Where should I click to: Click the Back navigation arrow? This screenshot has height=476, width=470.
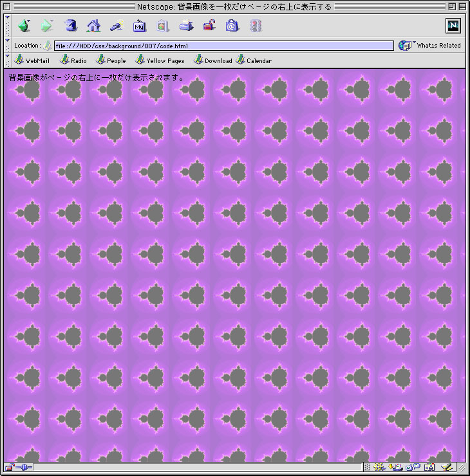24,26
